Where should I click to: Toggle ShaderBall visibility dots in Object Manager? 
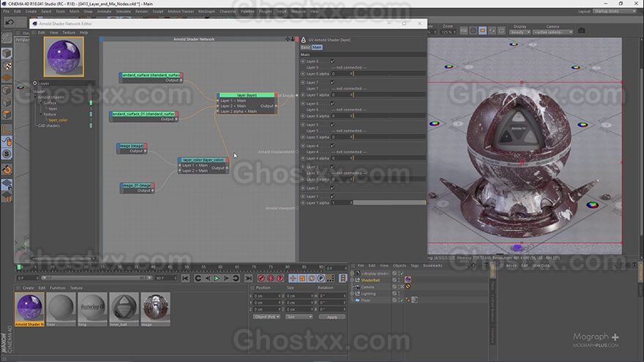[x=398, y=280]
